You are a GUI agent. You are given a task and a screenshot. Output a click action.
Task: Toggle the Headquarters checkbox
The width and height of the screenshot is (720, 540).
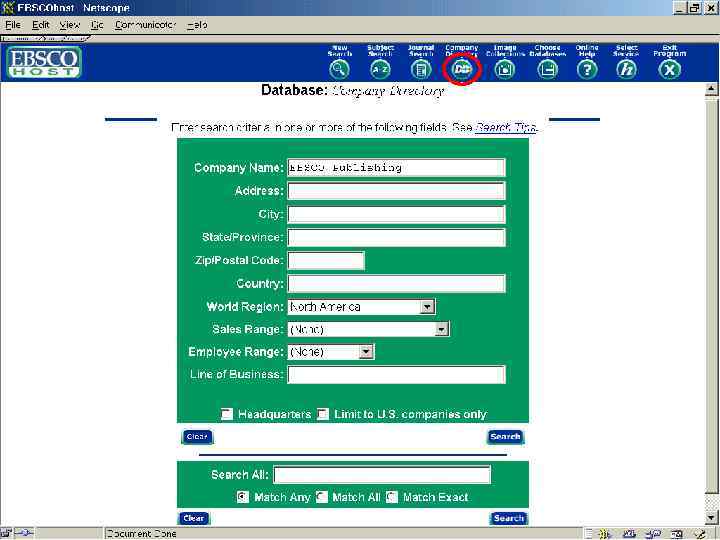point(227,414)
